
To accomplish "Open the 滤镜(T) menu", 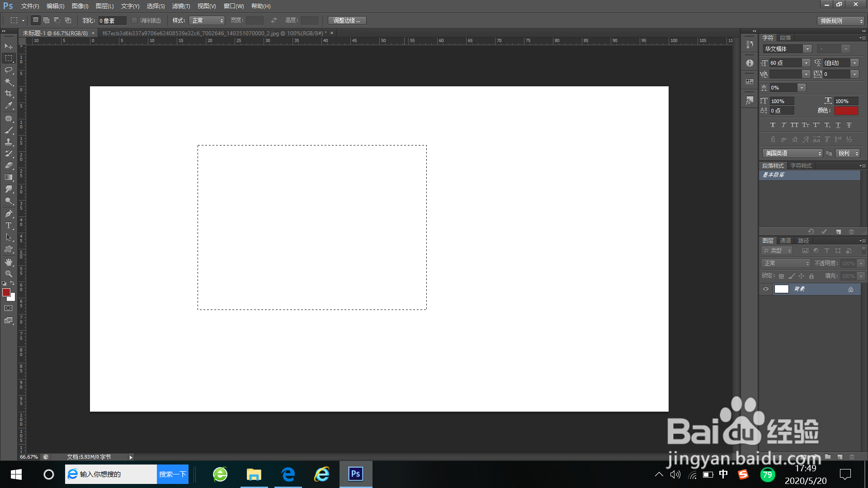I will [181, 6].
